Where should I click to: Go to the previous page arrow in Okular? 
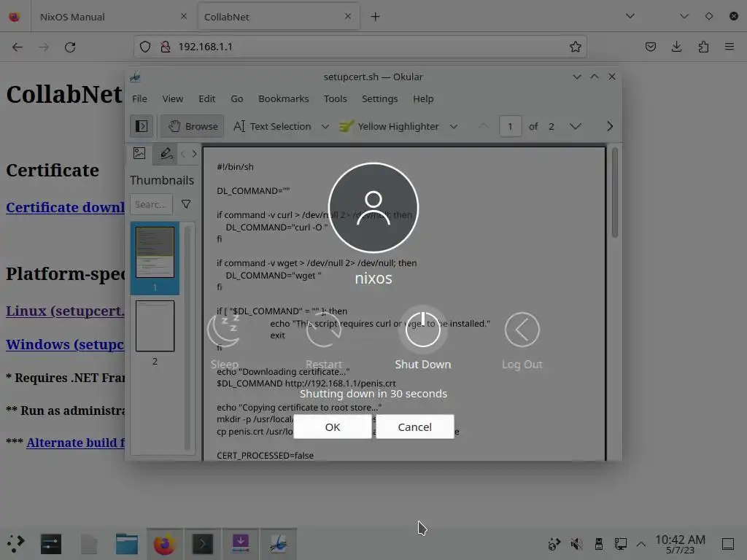[483, 126]
